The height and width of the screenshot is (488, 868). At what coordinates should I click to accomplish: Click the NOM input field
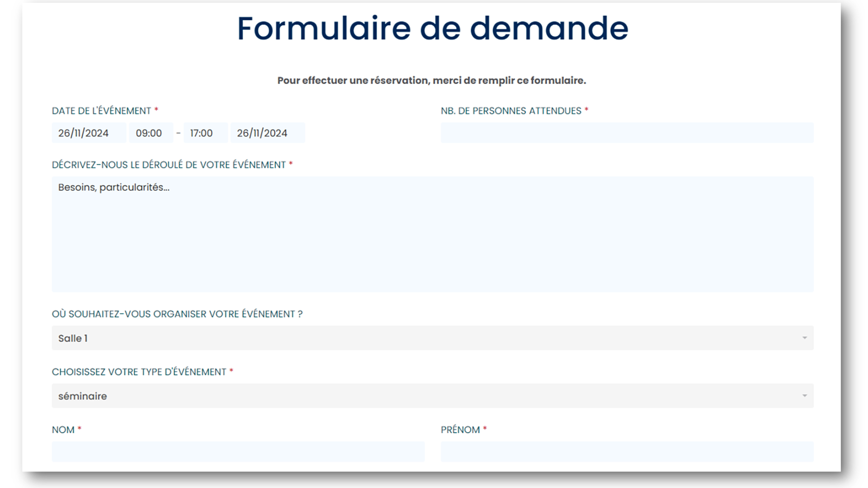coord(238,451)
